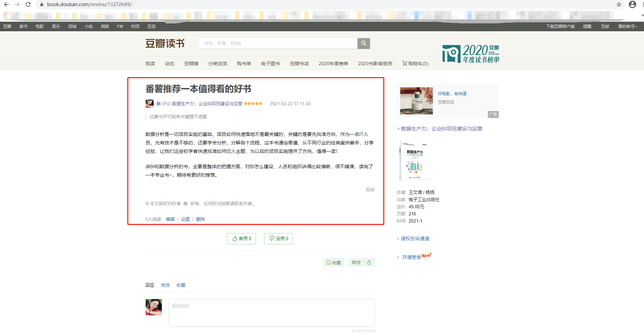Open 音乐 in the top navigation
The height and width of the screenshot is (333, 644).
pos(56,27)
